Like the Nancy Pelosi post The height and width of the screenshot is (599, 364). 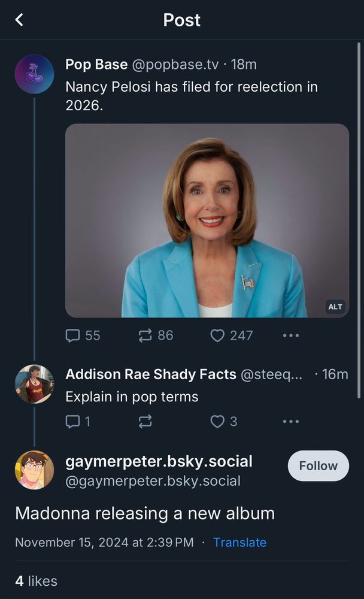pos(217,335)
